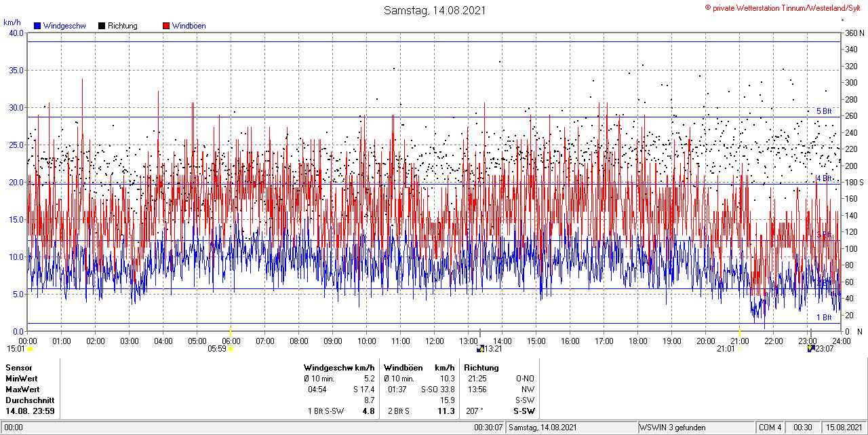Click the sunrise marker at 05:59
Viewport: 868px width, 435px height.
[x=231, y=349]
